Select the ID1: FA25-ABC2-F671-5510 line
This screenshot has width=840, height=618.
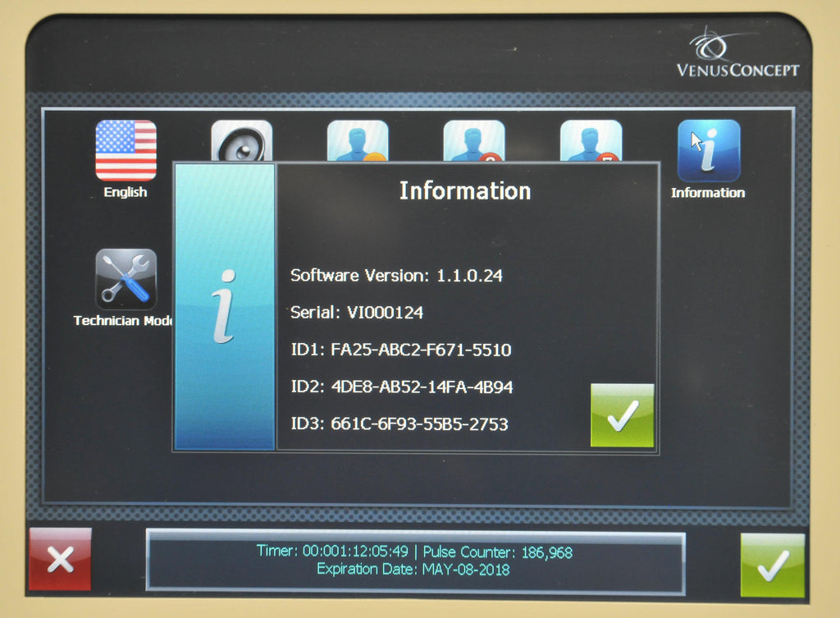pos(400,350)
